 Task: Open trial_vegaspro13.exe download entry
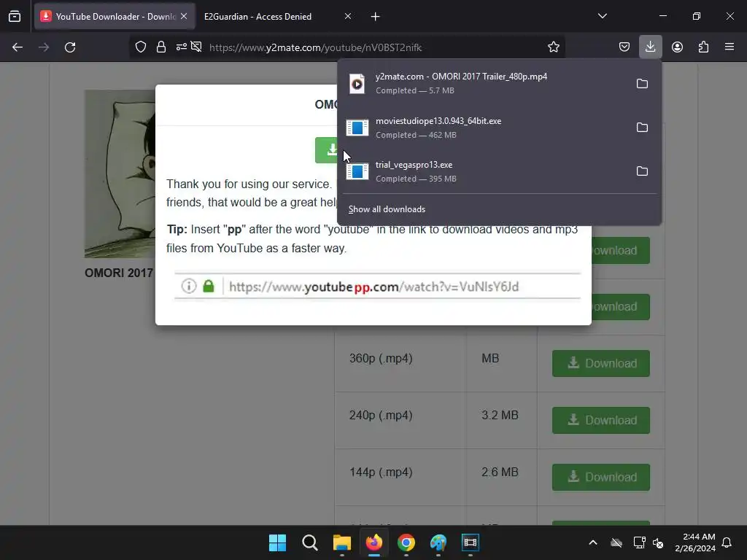(485, 171)
